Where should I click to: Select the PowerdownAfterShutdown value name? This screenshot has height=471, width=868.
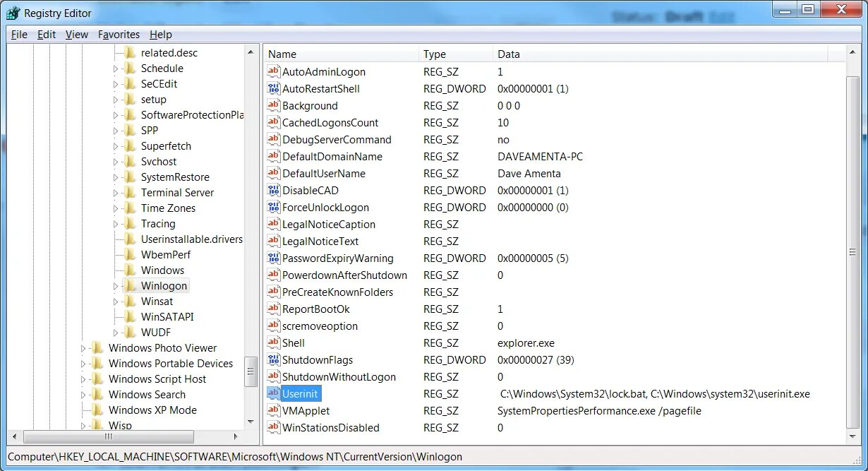point(344,275)
